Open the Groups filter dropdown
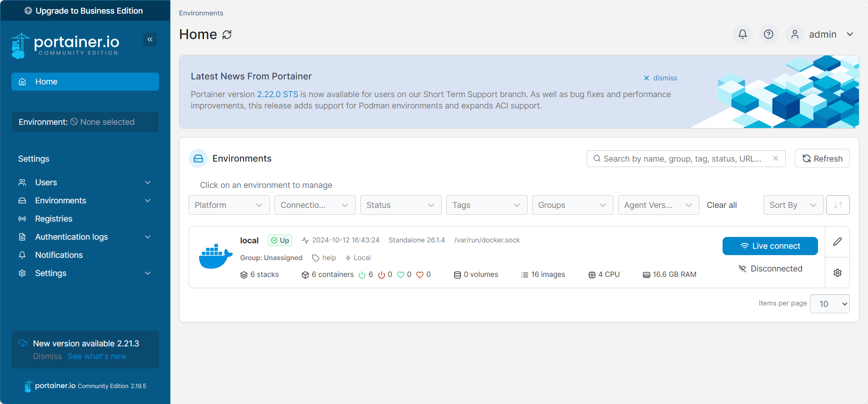The image size is (868, 404). click(x=573, y=205)
